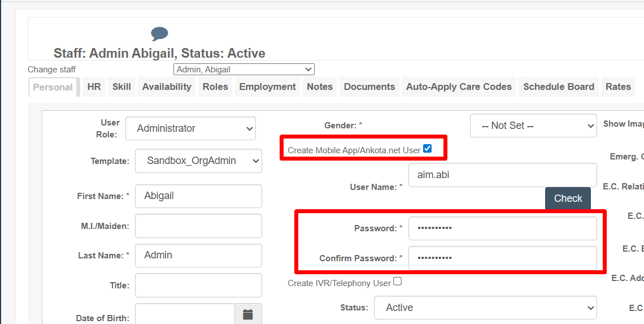The image size is (644, 324).
Task: Uncheck Create Mobile App/Ankota.net User checkbox
Action: click(427, 149)
